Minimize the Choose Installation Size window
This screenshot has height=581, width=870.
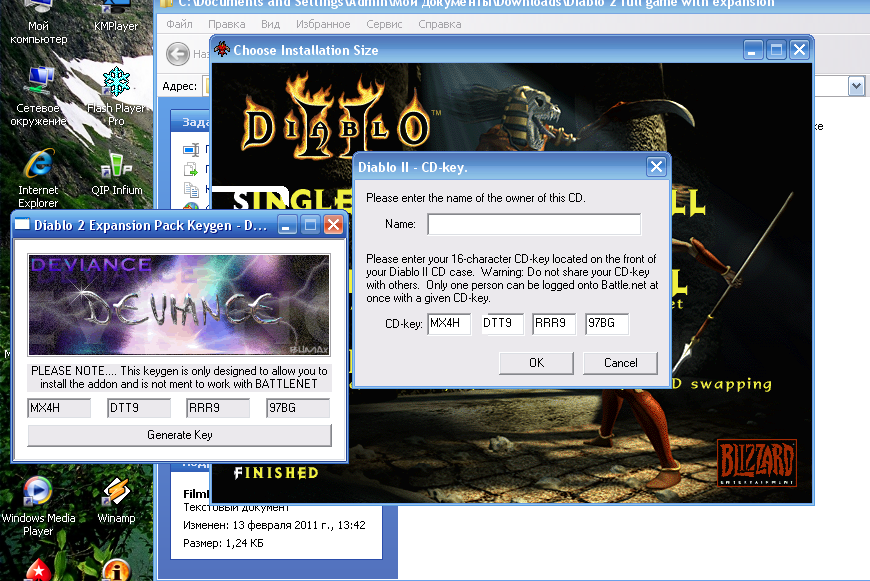click(x=752, y=50)
